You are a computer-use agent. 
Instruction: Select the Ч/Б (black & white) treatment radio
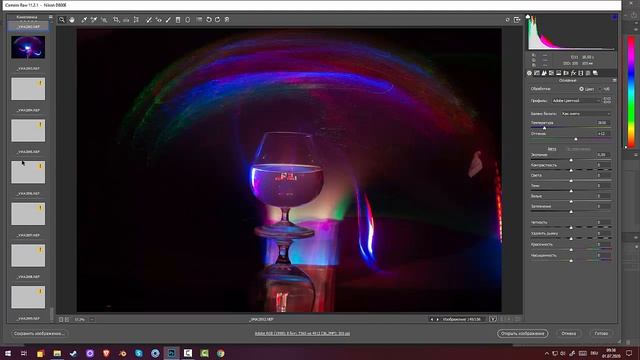tap(600, 89)
